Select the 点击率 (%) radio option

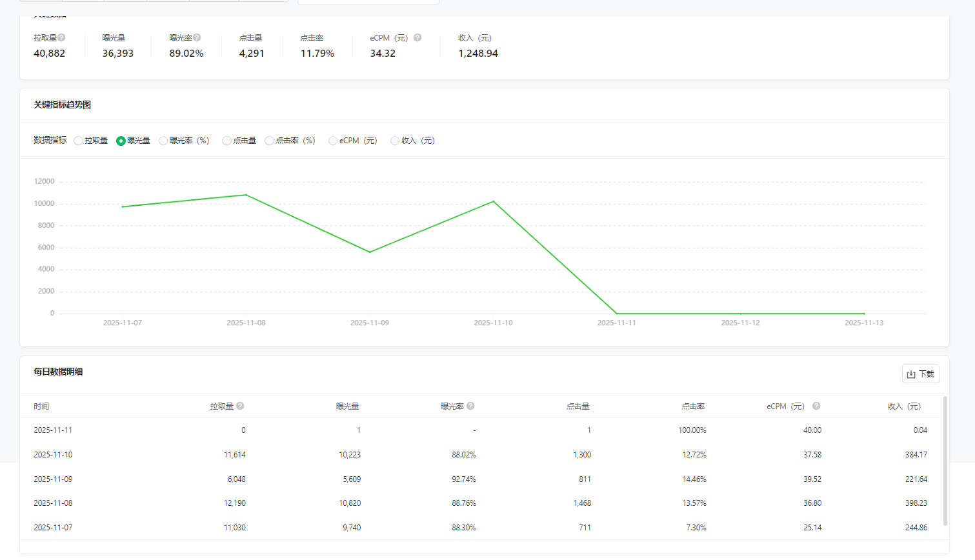click(269, 141)
